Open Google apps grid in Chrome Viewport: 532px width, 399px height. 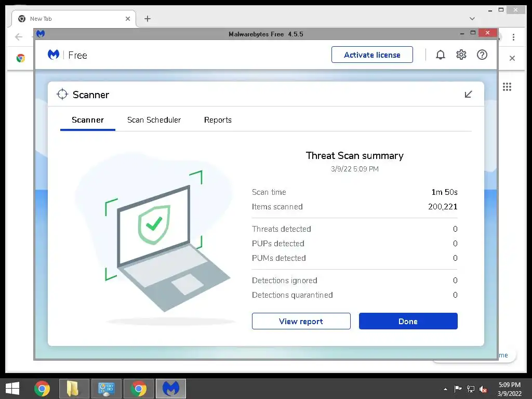pyautogui.click(x=507, y=87)
